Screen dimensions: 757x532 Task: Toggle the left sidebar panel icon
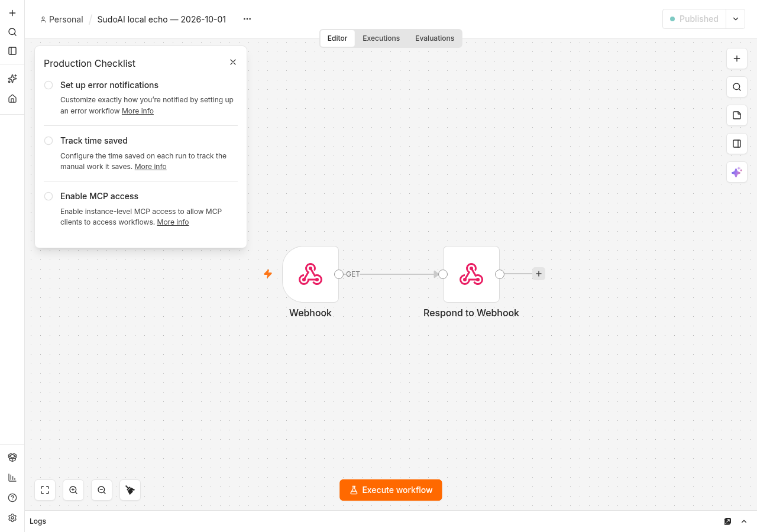(x=12, y=51)
